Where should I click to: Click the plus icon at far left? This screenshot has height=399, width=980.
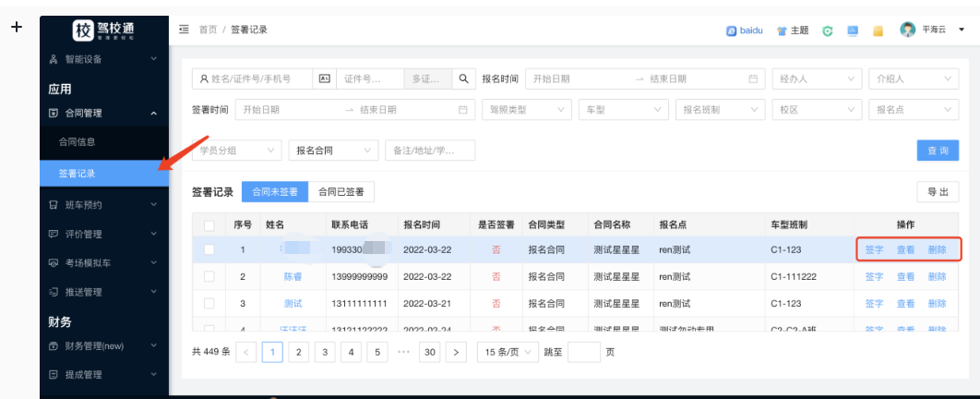click(x=17, y=26)
